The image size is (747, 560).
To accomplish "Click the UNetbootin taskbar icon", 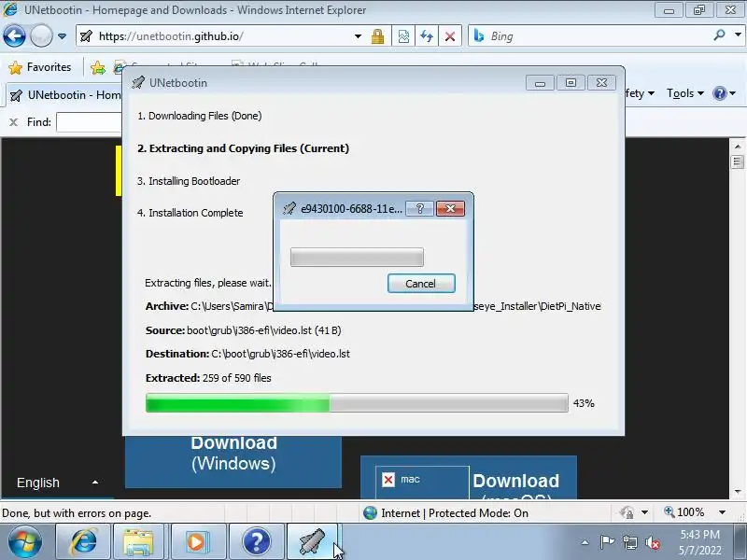I will pyautogui.click(x=313, y=542).
